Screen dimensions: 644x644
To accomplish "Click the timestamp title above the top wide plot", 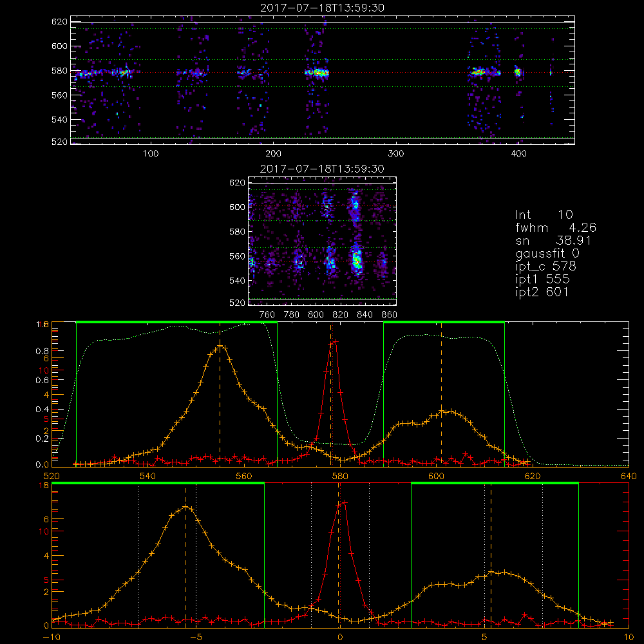I will click(322, 8).
